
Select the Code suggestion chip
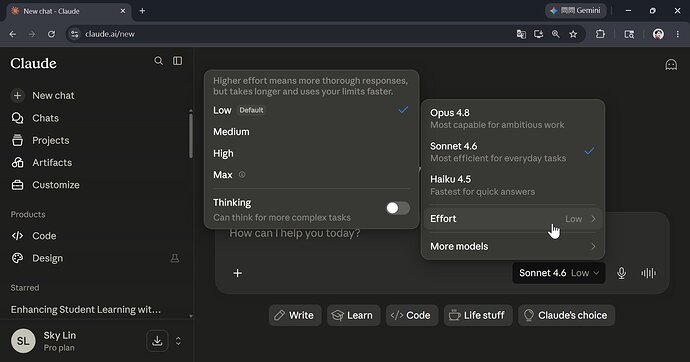click(x=412, y=315)
